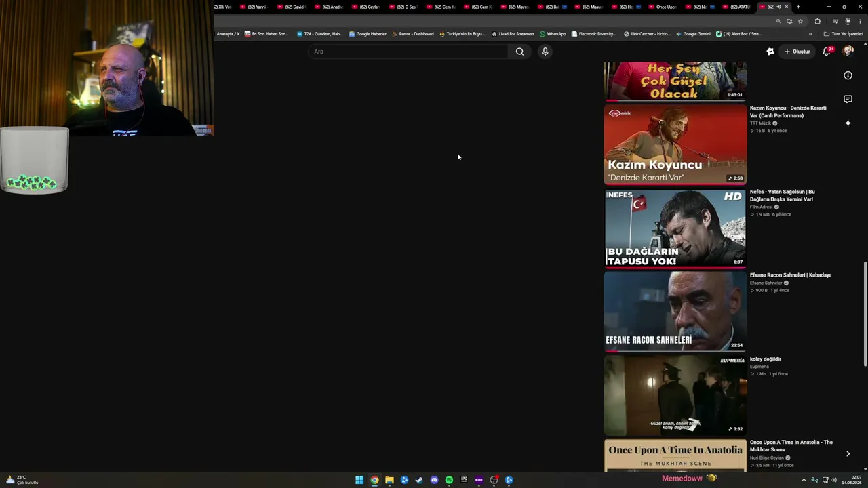The height and width of the screenshot is (488, 868).
Task: Click the star-shaped icon left of Oluştur
Action: [x=770, y=52]
